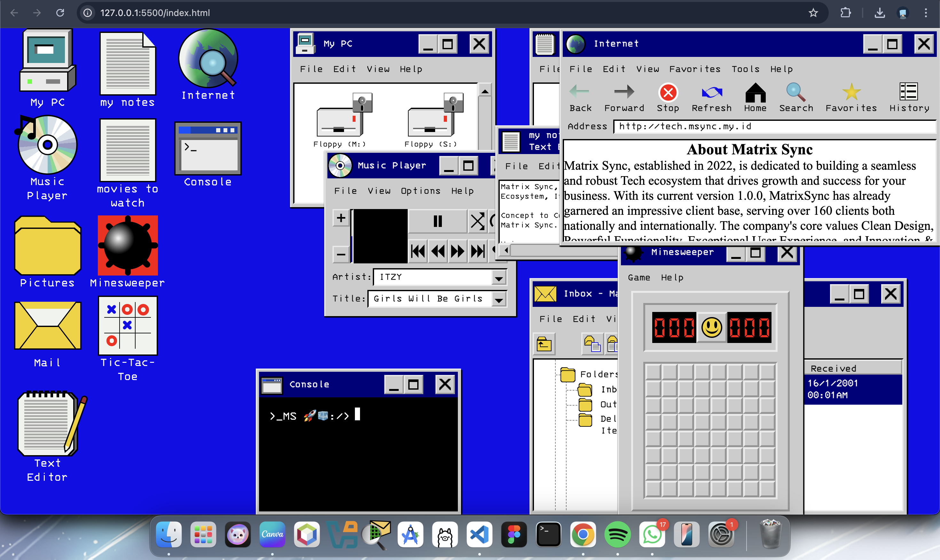Expand the Artist dropdown showing ITZY

[498, 278]
